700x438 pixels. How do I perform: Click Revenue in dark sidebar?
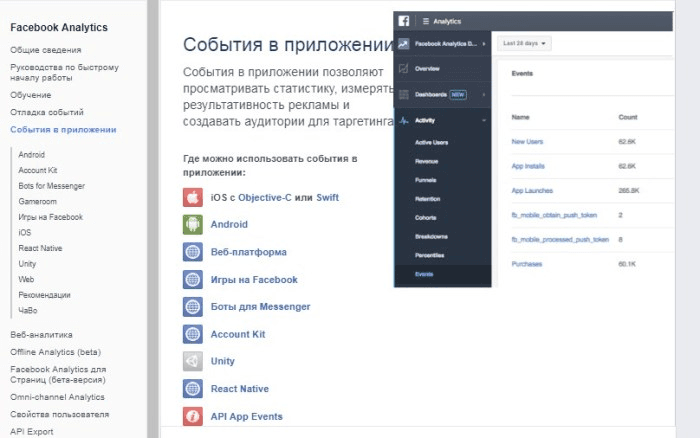pyautogui.click(x=426, y=161)
